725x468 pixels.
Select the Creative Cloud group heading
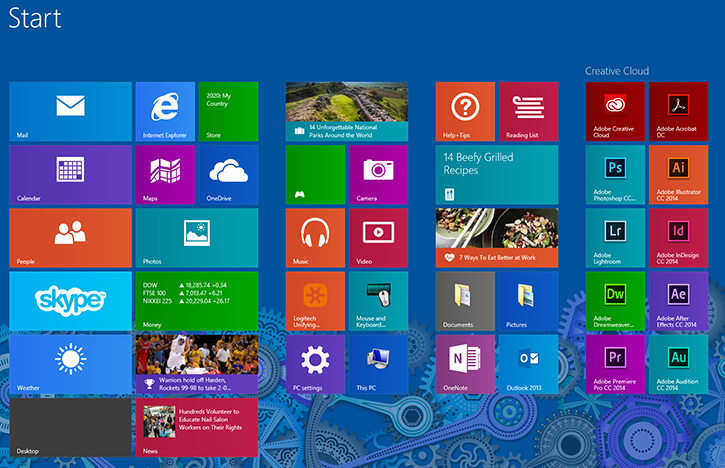[x=617, y=71]
